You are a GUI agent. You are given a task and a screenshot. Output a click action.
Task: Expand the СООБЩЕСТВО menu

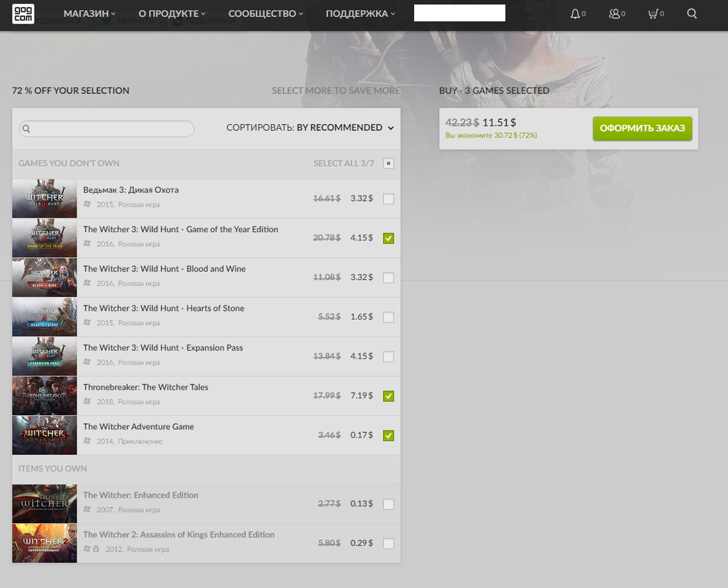[265, 14]
